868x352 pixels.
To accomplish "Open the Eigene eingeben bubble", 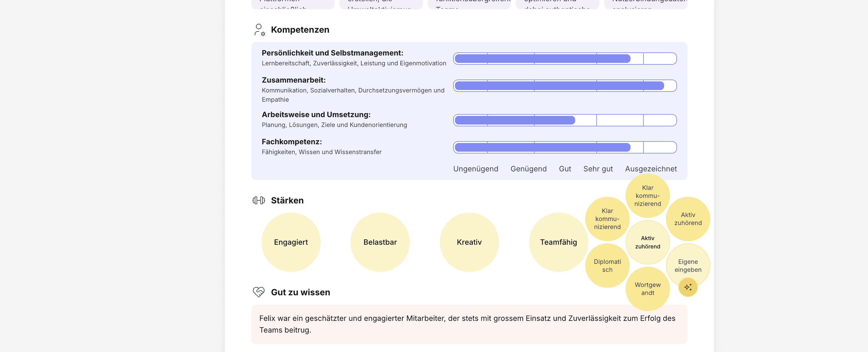I will click(x=688, y=265).
